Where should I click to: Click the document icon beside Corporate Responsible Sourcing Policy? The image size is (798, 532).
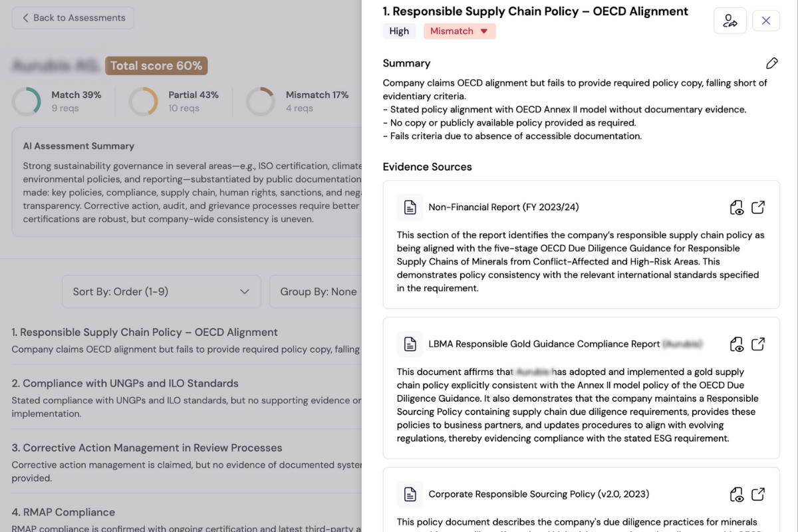tap(410, 494)
